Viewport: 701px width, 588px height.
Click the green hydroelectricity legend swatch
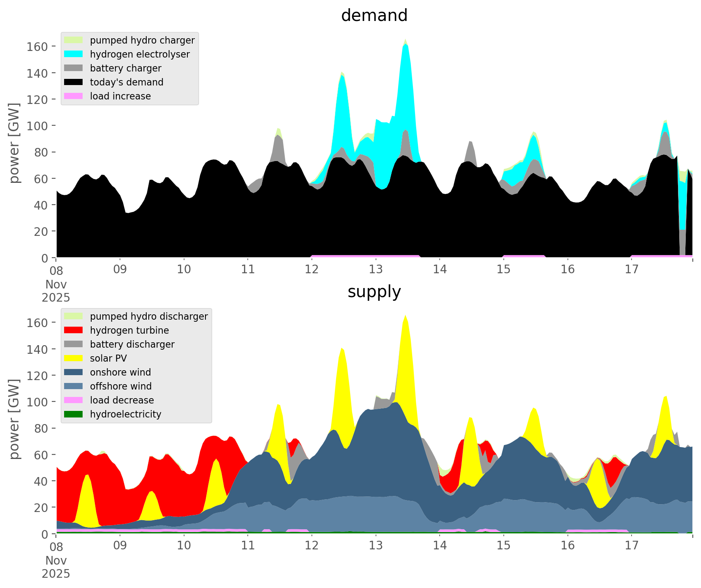point(74,414)
